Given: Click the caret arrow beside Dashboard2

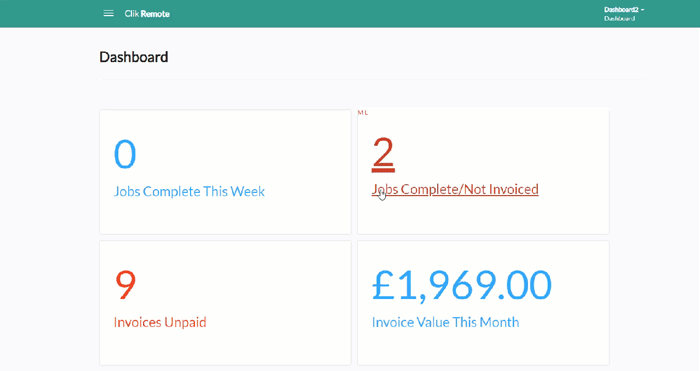Looking at the screenshot, I should (642, 10).
